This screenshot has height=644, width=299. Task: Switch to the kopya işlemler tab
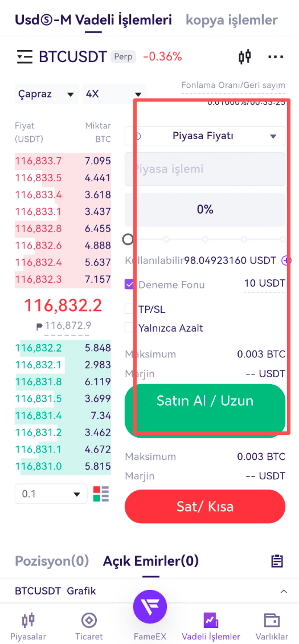[x=232, y=19]
